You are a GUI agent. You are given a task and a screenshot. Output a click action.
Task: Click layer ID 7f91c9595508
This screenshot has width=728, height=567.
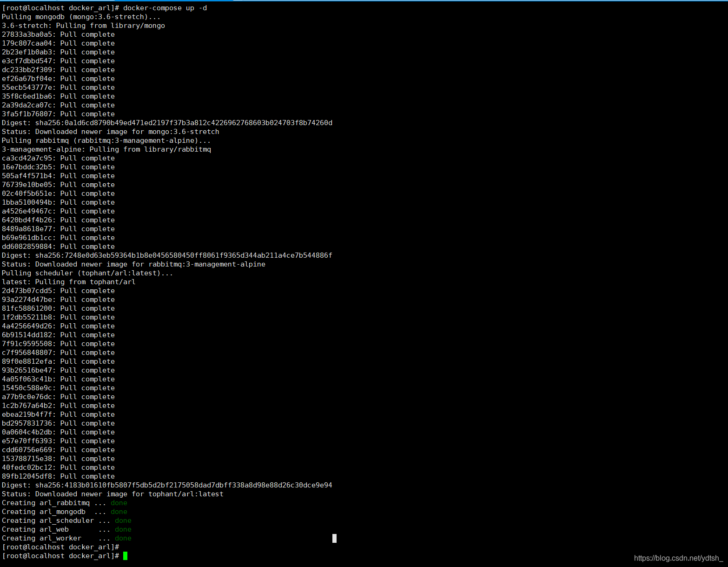[x=27, y=344]
